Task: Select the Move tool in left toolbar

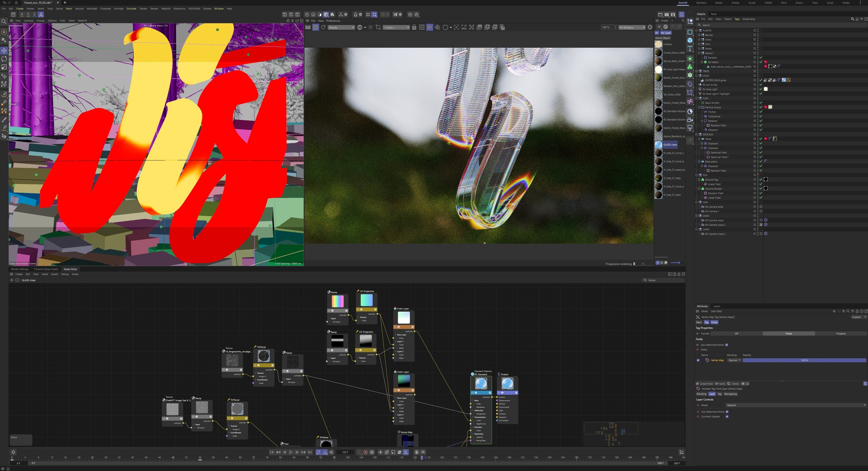Action: tap(4, 51)
